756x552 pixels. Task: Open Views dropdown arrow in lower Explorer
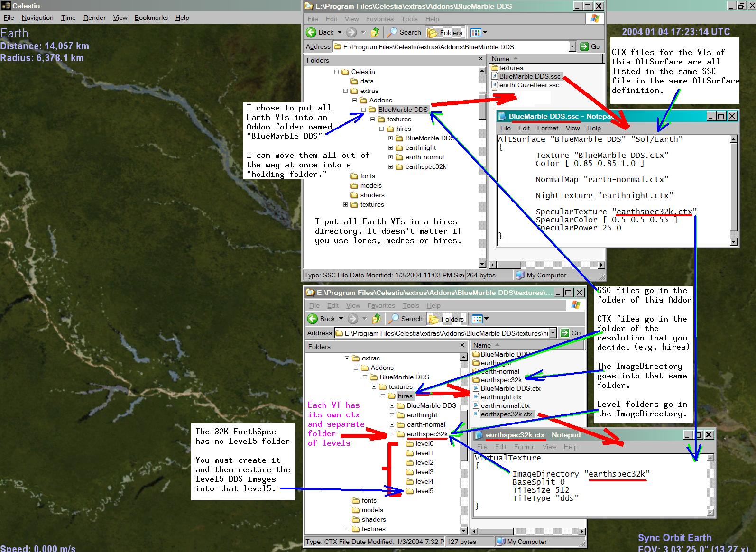(x=486, y=319)
